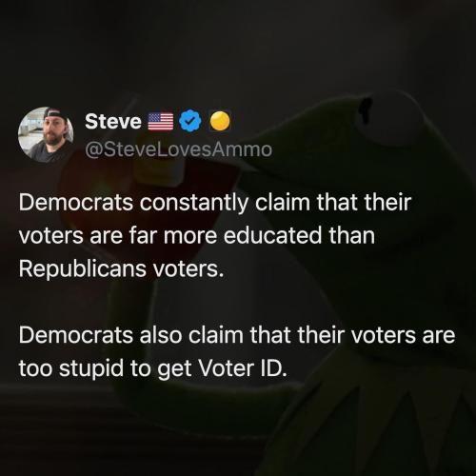Open the @SteveLovesAmmo handle link
The width and height of the screenshot is (476, 476).
point(179,149)
